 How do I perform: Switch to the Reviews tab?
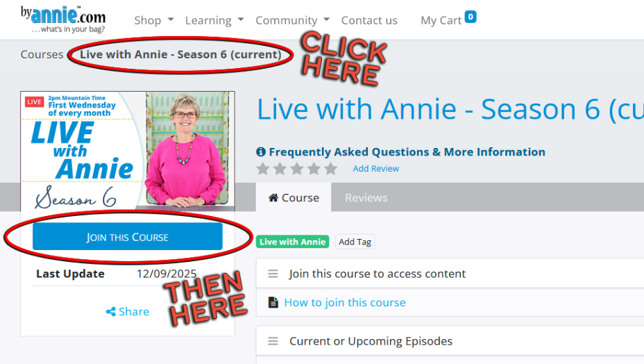point(366,198)
